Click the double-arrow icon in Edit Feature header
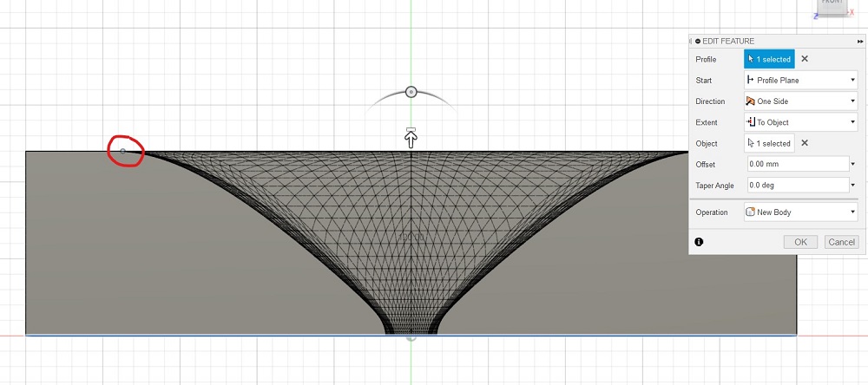Image resolution: width=868 pixels, height=385 pixels. coord(860,42)
